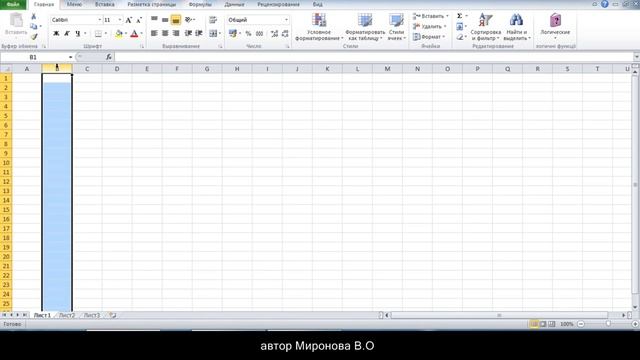The image size is (640, 360).
Task: Open Excel Help question mark
Action: [605, 4]
